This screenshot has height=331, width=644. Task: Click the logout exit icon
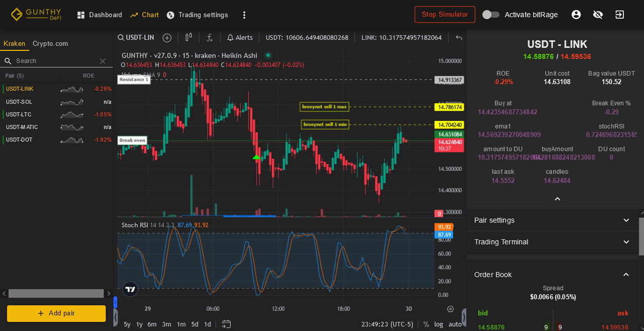coord(620,15)
